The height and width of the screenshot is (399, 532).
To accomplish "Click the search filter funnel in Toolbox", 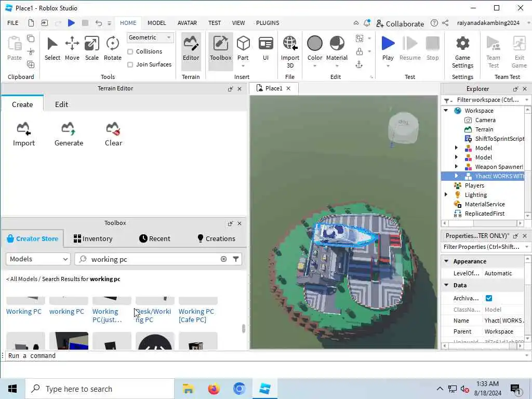I will click(236, 259).
